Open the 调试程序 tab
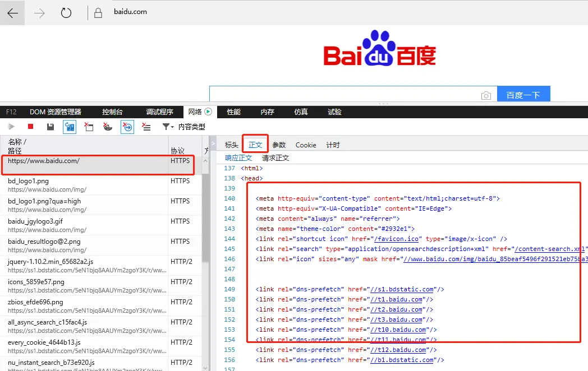 click(x=159, y=112)
